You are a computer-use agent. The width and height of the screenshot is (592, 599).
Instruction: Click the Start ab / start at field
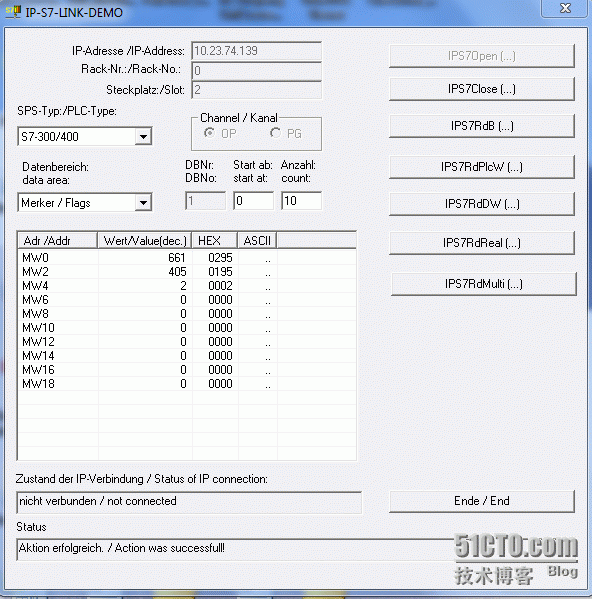tap(254, 201)
